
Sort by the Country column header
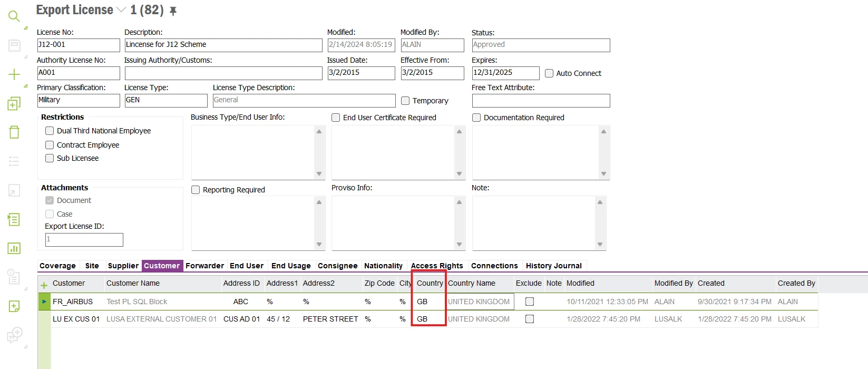click(430, 283)
